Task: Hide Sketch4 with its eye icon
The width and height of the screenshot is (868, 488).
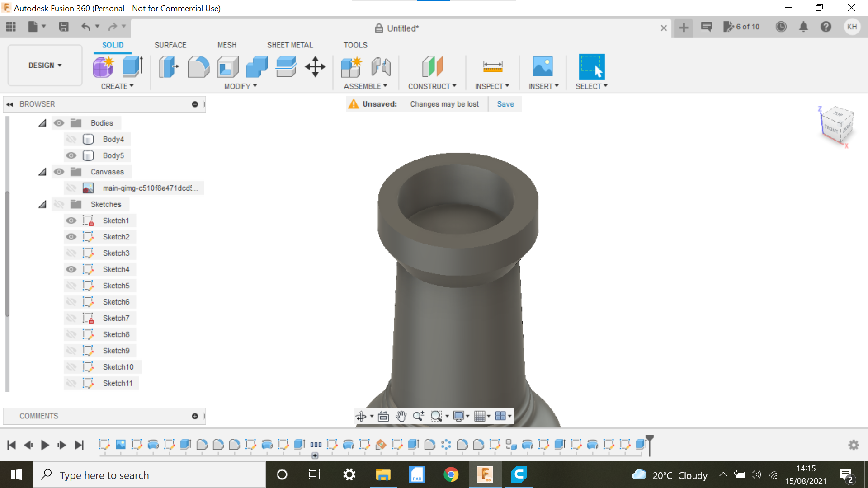Action: 71,269
